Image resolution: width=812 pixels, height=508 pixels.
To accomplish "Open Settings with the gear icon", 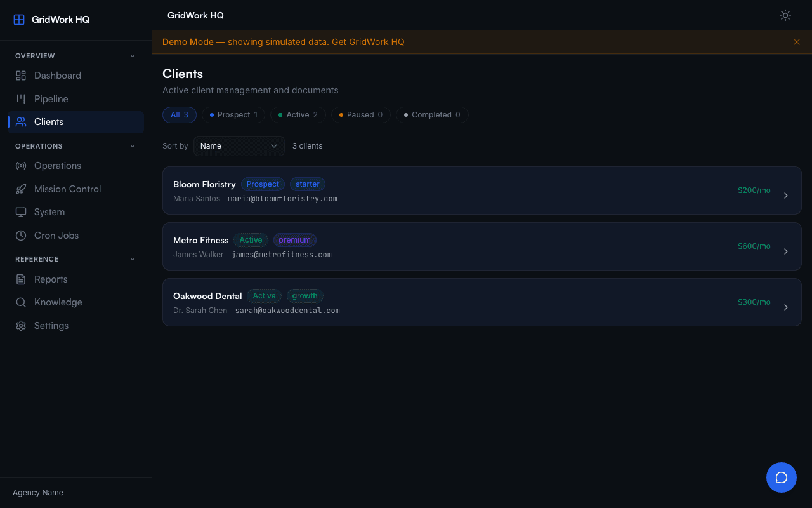I will [21, 325].
